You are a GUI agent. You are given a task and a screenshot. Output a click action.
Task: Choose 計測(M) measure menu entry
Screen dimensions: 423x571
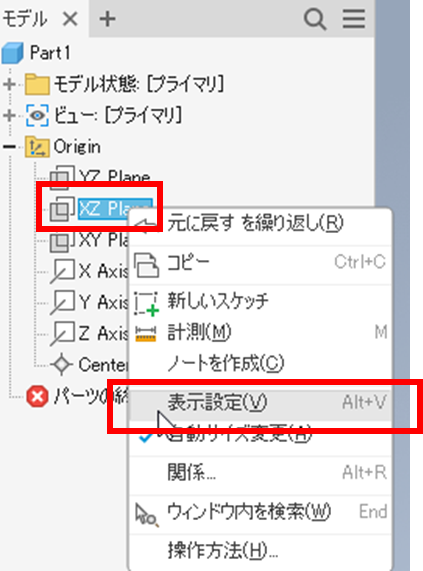[260, 332]
